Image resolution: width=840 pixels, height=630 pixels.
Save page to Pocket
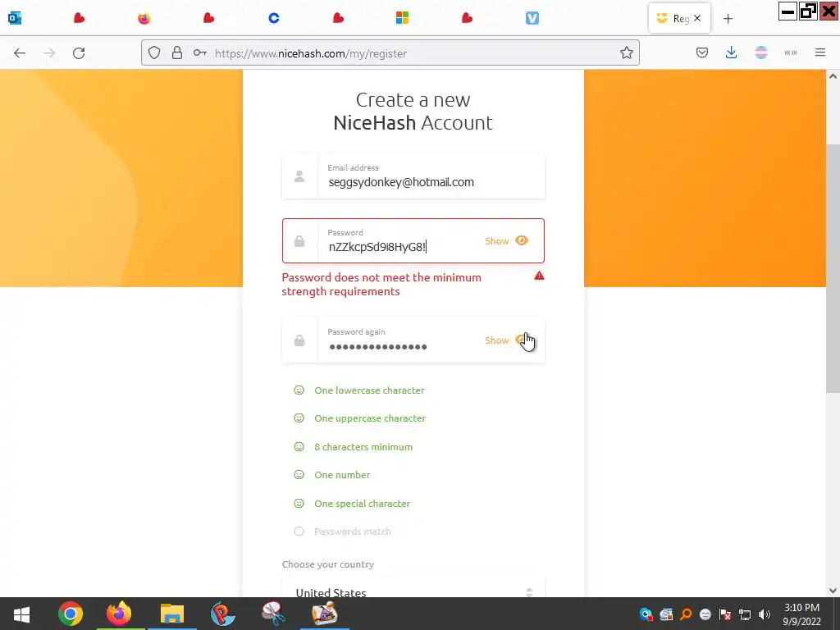coord(702,52)
